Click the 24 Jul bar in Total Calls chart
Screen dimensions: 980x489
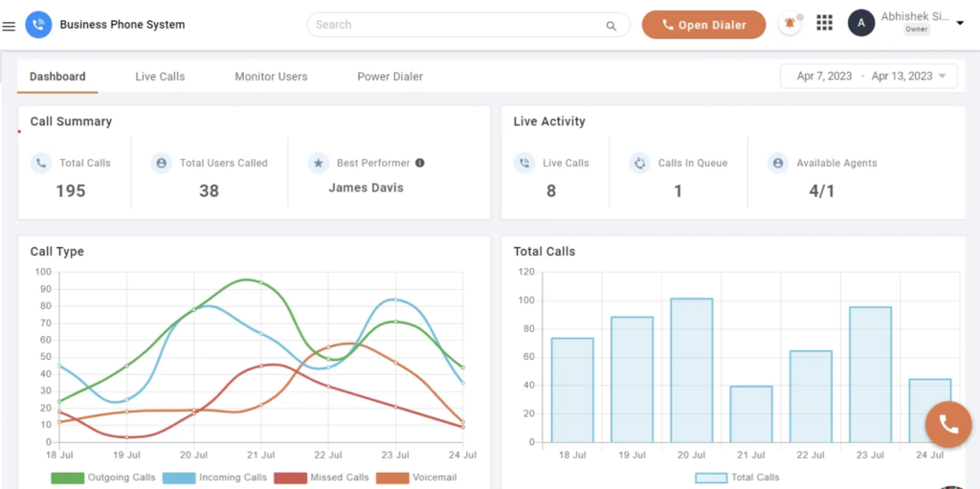[930, 411]
